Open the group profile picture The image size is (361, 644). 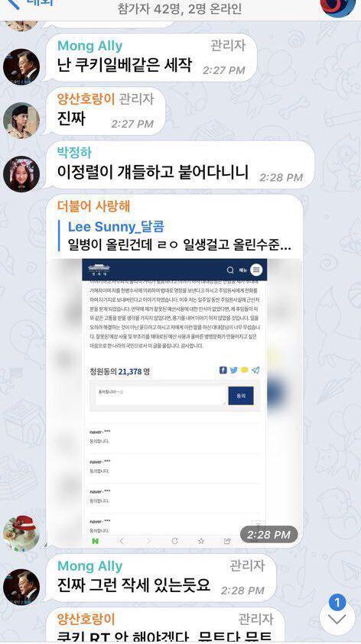pos(337,6)
